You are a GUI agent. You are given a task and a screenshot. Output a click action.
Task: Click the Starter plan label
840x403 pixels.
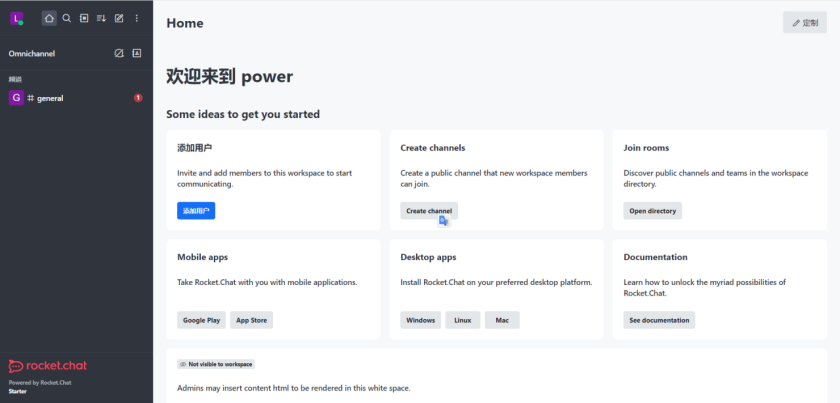tap(18, 391)
